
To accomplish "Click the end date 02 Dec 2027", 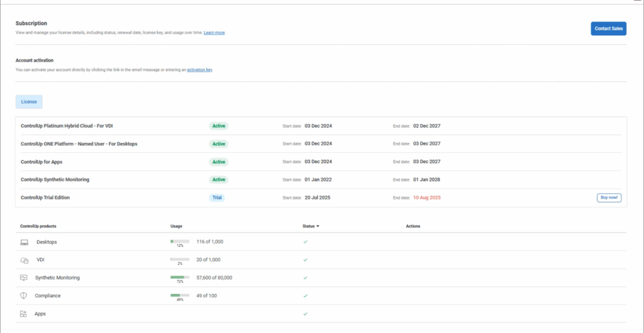I will tap(427, 126).
